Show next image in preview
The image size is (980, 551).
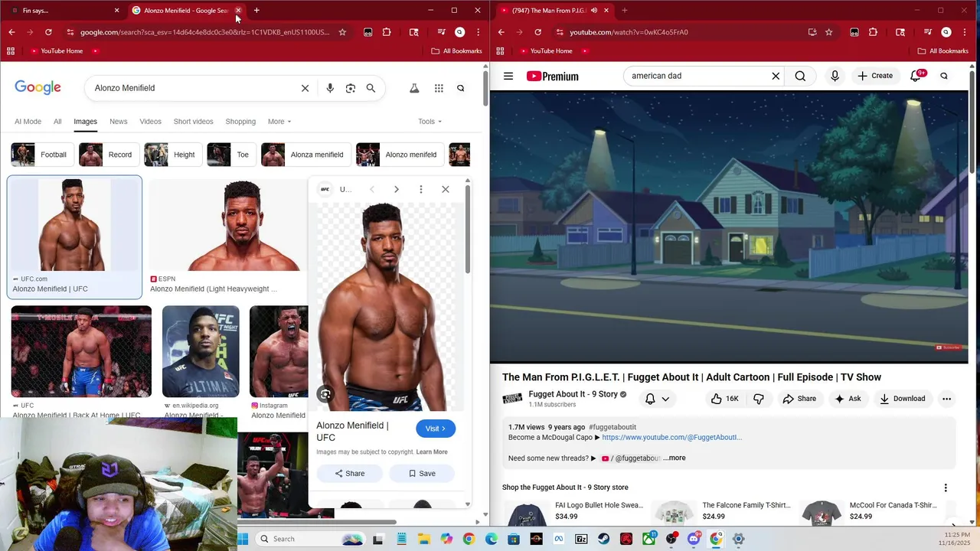pos(396,189)
